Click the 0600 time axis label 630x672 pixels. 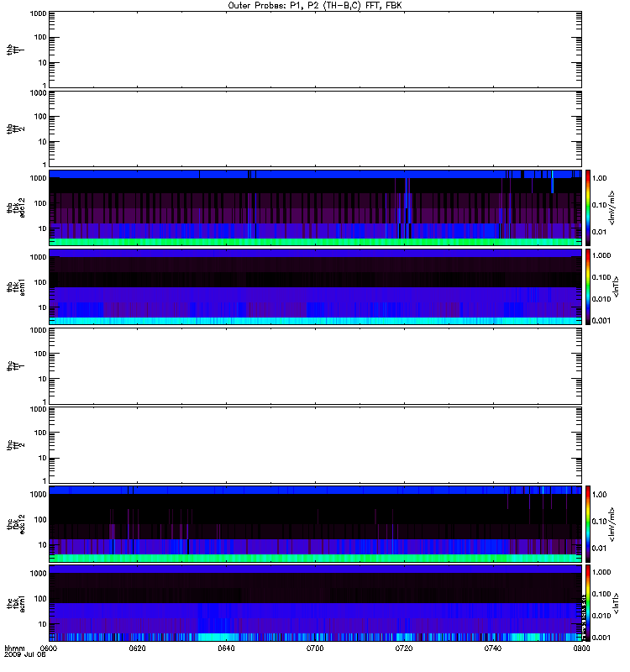pos(49,648)
